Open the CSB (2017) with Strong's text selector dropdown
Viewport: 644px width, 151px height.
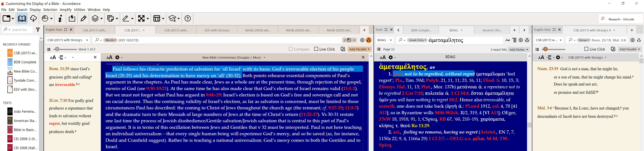click(x=87, y=40)
